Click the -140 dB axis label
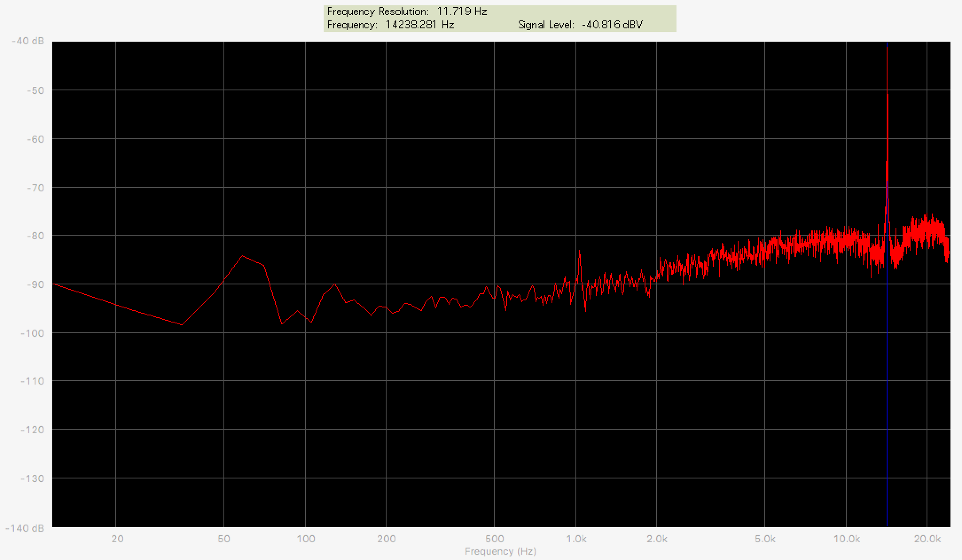 click(x=25, y=528)
